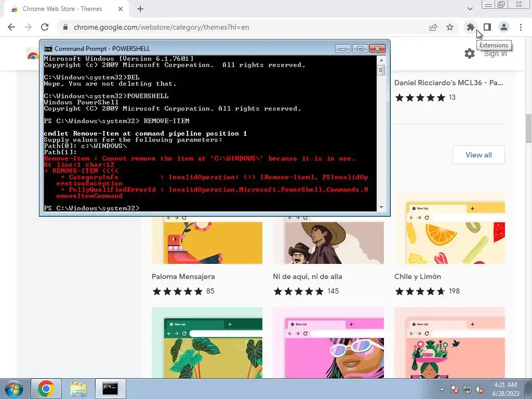Screen dimensions: 532x399
Task: Click the share page icon in address bar
Action: [x=433, y=27]
